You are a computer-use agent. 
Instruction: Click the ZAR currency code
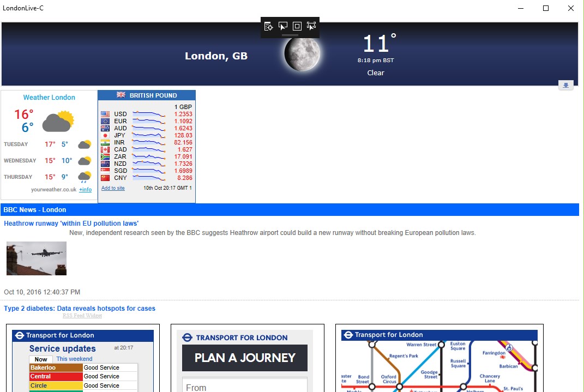[120, 156]
